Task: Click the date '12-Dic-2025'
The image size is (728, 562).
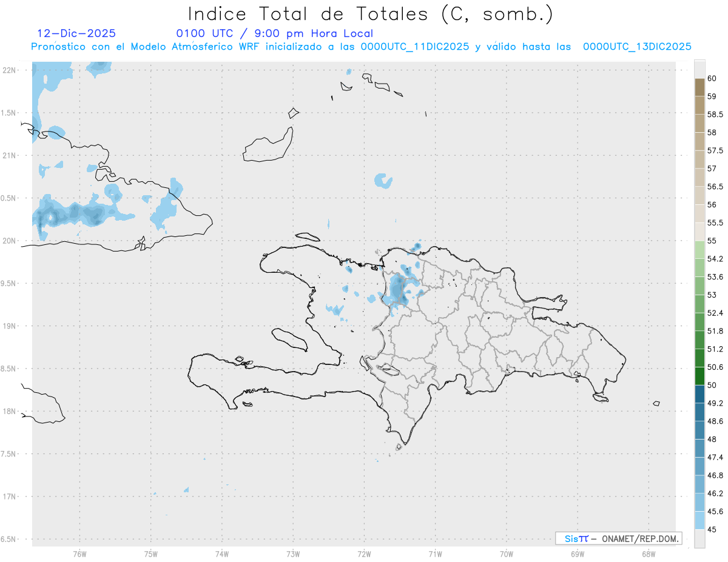Action: coord(76,33)
